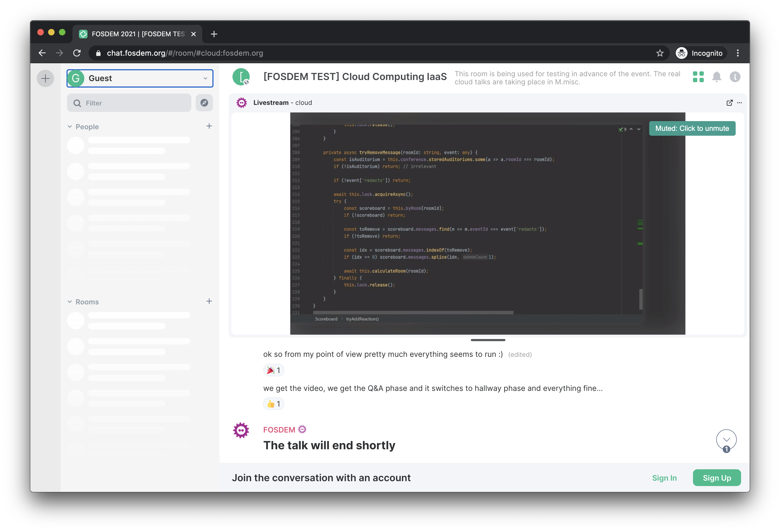Add a new person with People plus
Screen dimensions: 780x532
coord(209,126)
